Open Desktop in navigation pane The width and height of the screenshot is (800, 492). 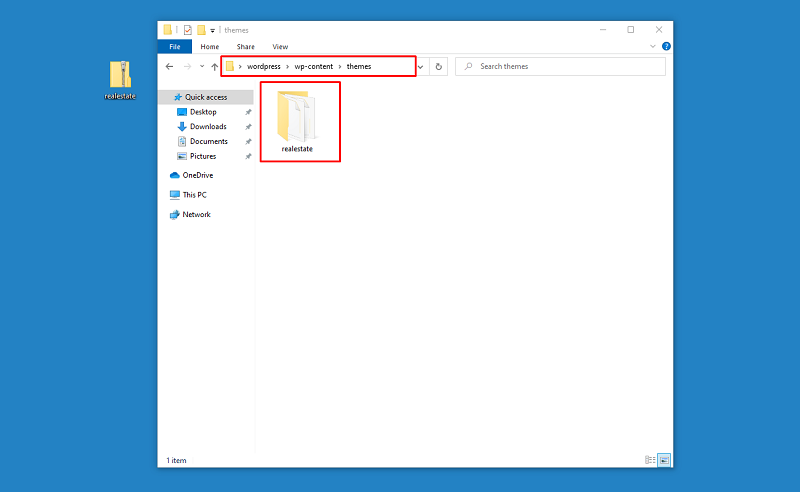[203, 112]
